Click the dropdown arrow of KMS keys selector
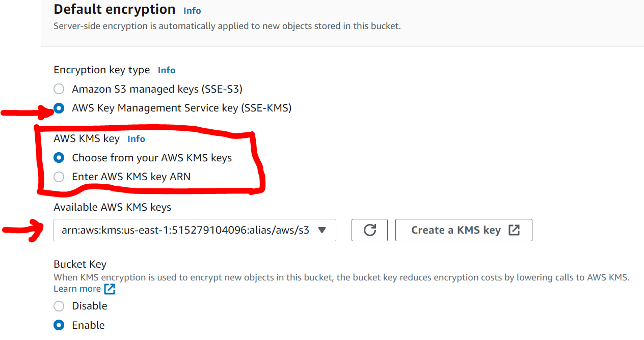 point(322,230)
